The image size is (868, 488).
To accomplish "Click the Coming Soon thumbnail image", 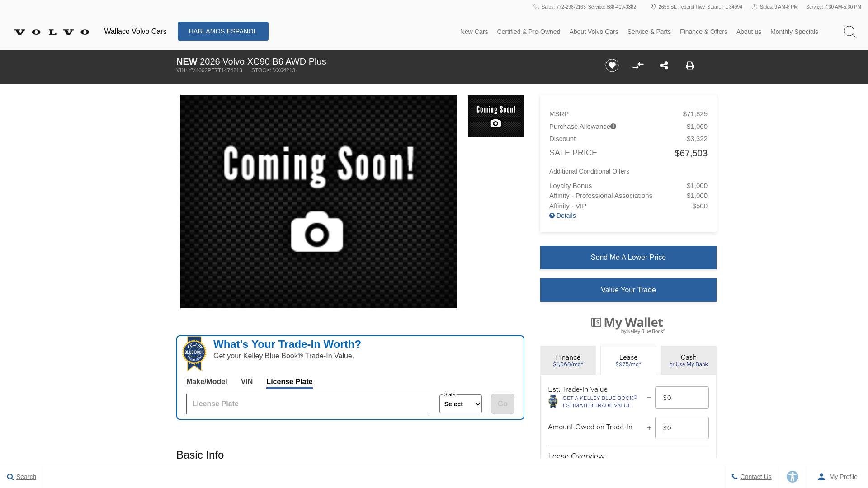I will pyautogui.click(x=495, y=116).
